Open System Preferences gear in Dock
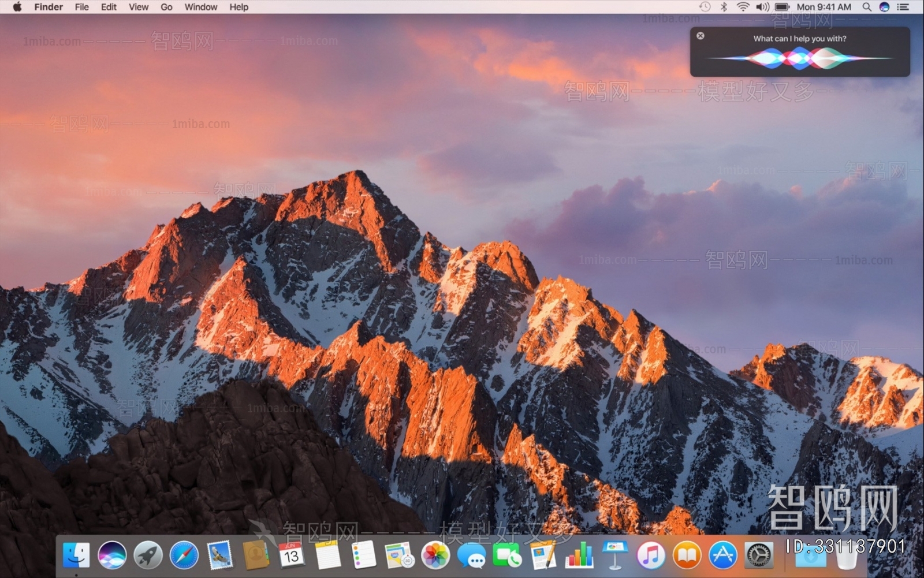The width and height of the screenshot is (924, 578). (758, 555)
